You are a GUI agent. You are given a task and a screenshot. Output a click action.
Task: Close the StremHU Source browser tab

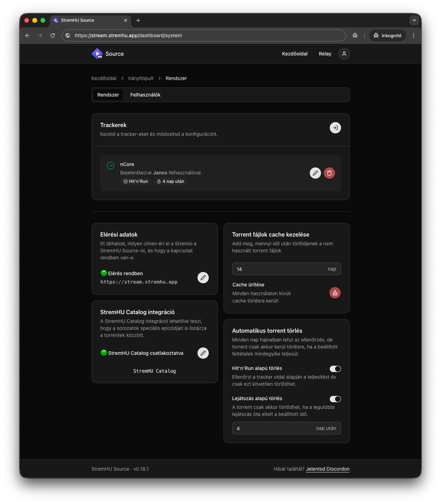(126, 20)
